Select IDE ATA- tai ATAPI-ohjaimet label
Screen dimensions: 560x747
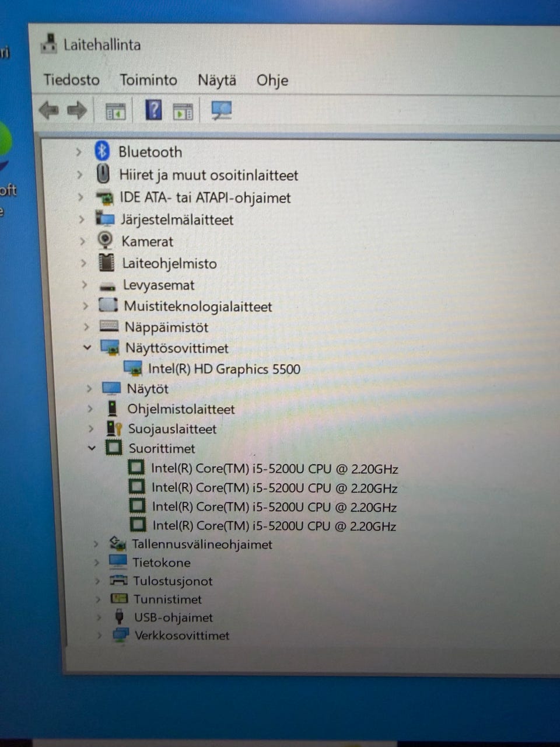click(x=205, y=198)
